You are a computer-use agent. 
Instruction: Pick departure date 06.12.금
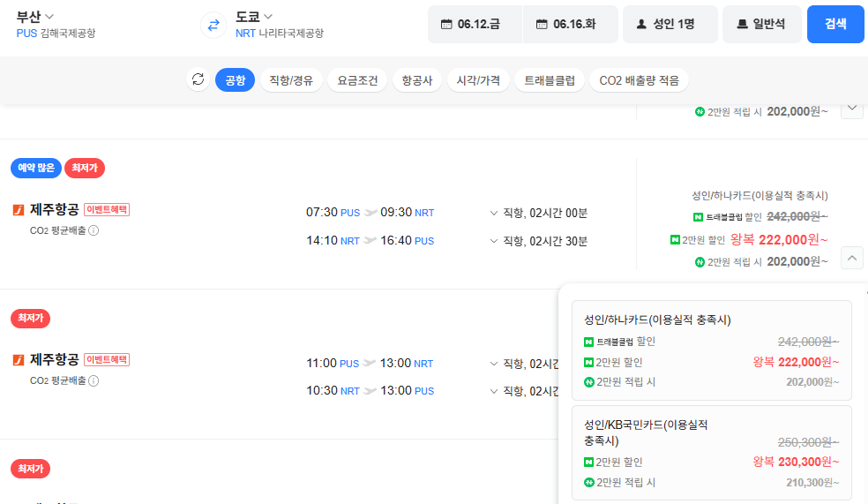coord(475,24)
